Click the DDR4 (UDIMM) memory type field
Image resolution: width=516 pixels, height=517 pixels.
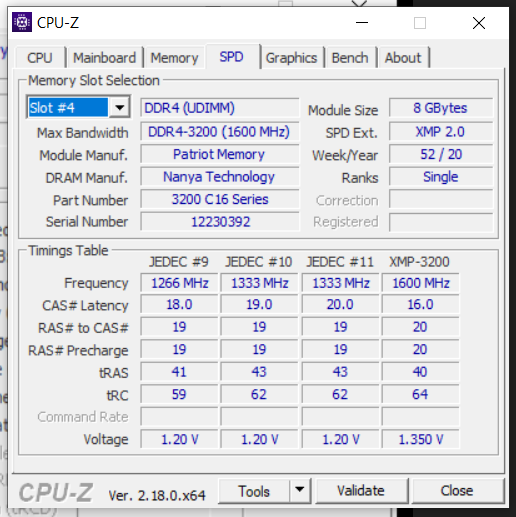(x=220, y=107)
